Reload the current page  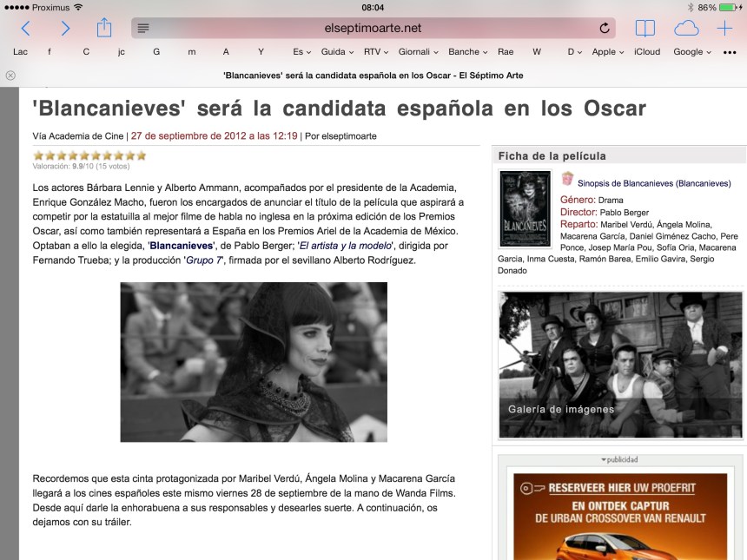coord(605,29)
